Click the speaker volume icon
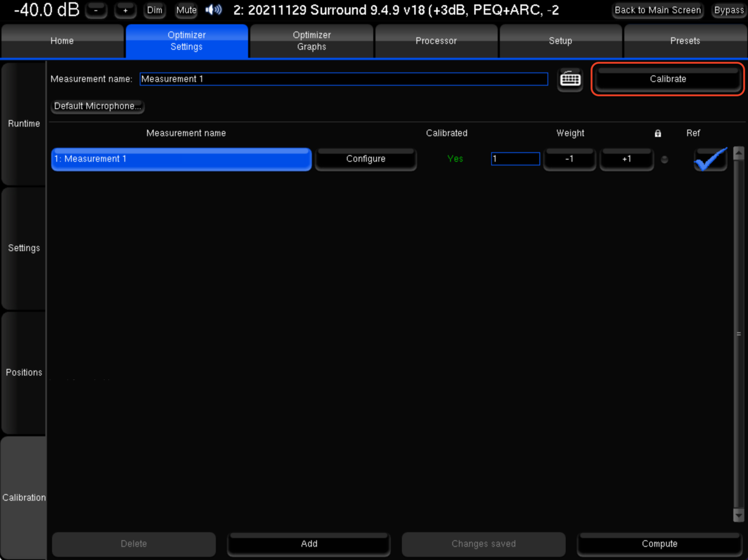748x560 pixels. tap(214, 10)
